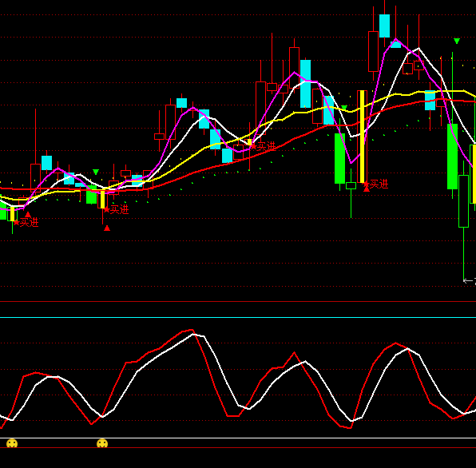
Task: Click the tall yellow candlestick bar
Action: click(362, 137)
